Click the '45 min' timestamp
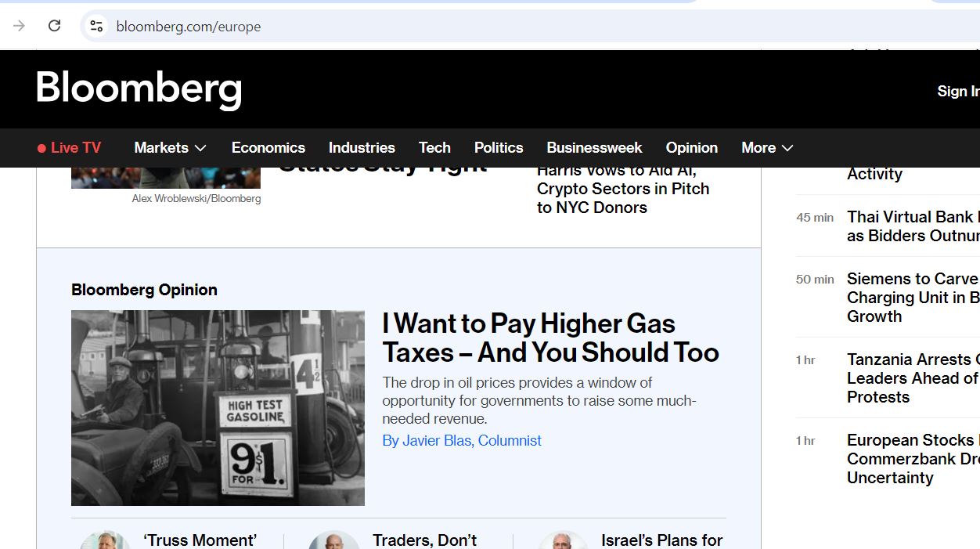Image resolution: width=980 pixels, height=549 pixels. pyautogui.click(x=815, y=217)
